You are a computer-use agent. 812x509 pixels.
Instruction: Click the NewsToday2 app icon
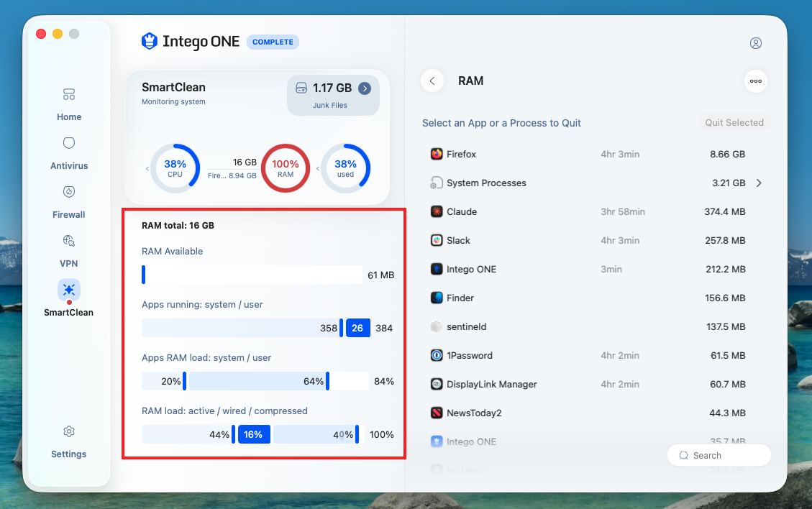[437, 413]
